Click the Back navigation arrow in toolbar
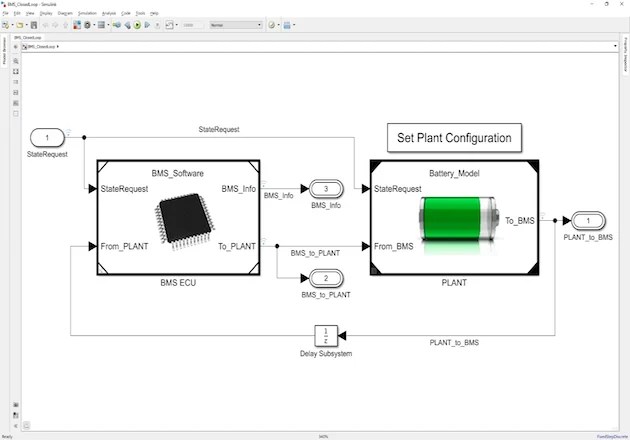This screenshot has width=630, height=440. point(45,25)
